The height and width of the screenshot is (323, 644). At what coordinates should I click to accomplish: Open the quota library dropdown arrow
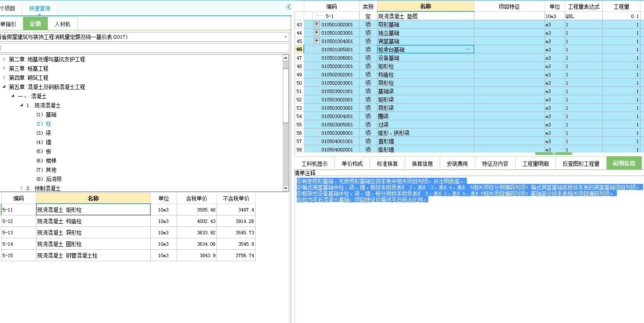click(286, 37)
